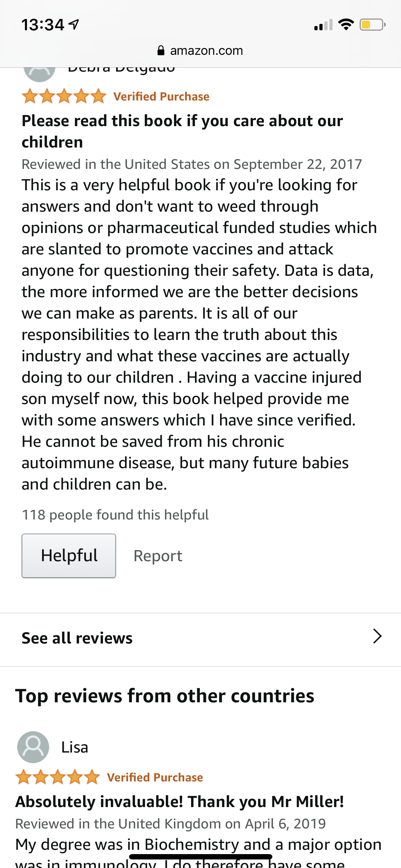This screenshot has width=401, height=868.
Task: Tap Verified Purchase label on Debra's review
Action: click(161, 97)
